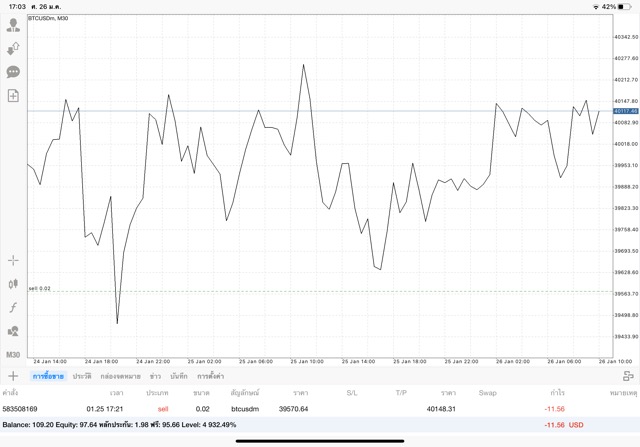Enable the crosshair cursor tool

coord(13,260)
